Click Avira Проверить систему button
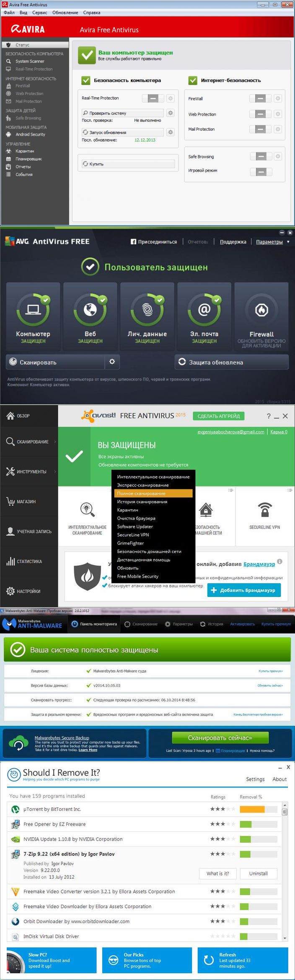295x980 pixels. [123, 113]
